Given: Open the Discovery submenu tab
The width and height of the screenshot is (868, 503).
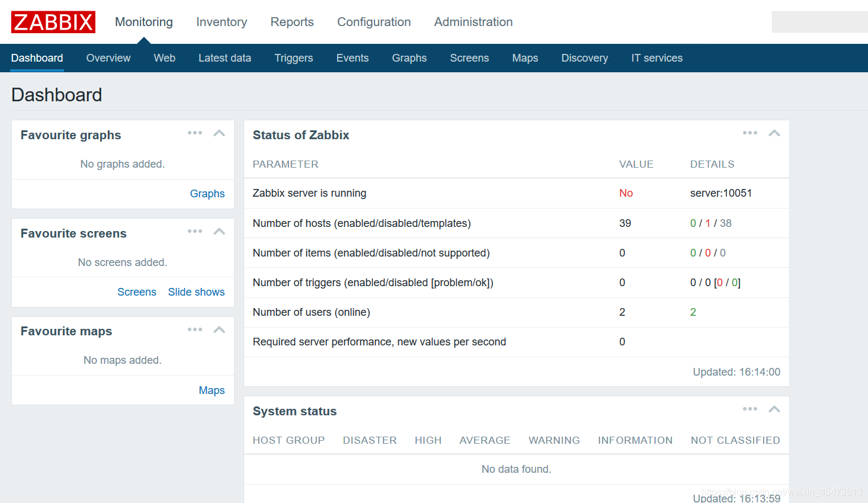Looking at the screenshot, I should click(585, 58).
